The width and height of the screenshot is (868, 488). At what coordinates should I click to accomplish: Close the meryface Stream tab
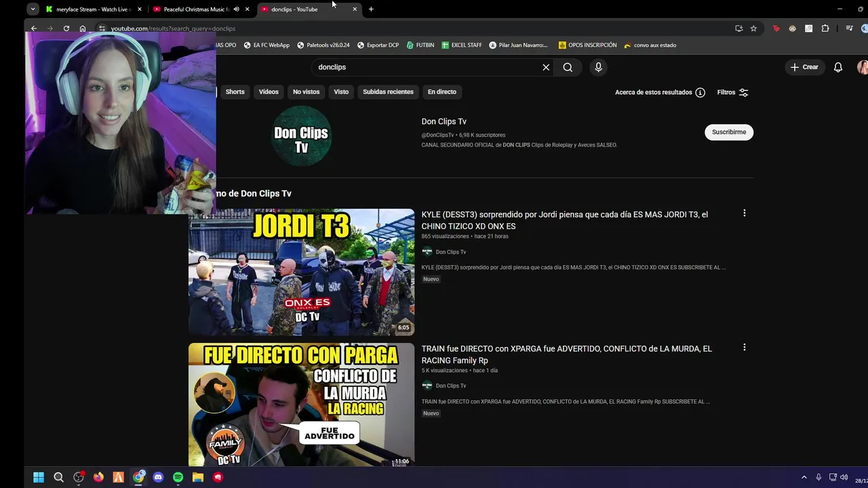(140, 9)
